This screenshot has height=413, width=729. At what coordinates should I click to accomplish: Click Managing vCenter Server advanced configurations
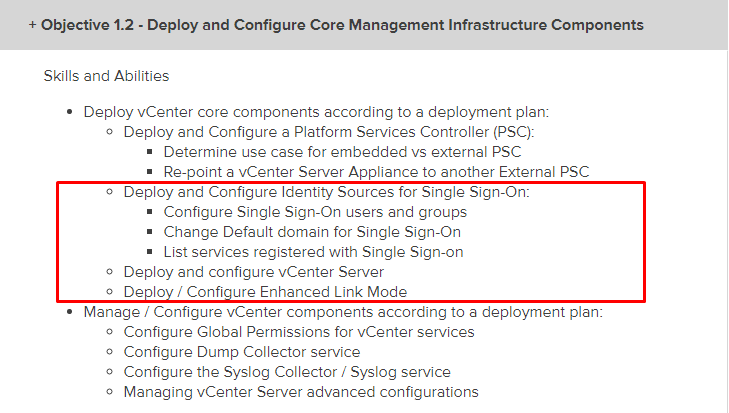click(x=301, y=392)
